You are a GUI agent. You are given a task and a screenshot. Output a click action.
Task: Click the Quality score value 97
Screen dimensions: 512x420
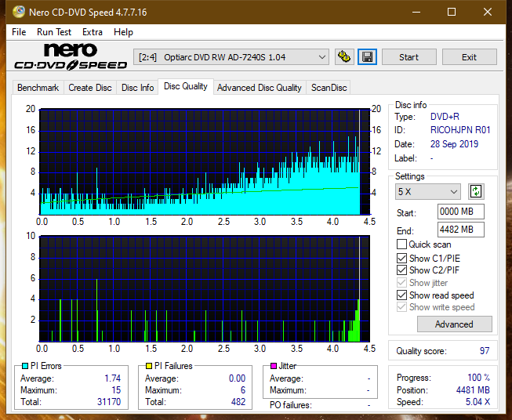tap(485, 351)
